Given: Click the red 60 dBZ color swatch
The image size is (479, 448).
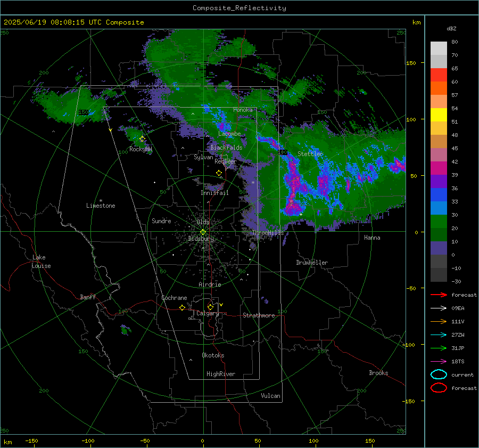Looking at the screenshot, I should click(439, 75).
